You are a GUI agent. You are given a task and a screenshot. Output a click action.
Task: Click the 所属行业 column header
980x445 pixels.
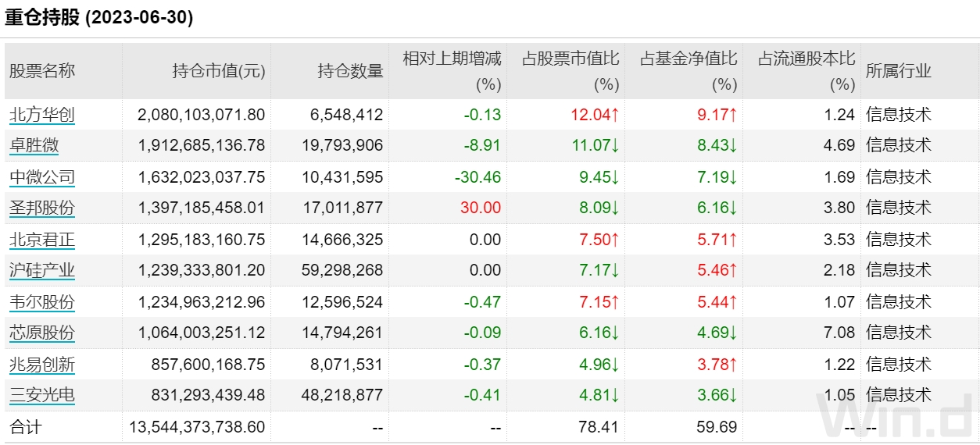899,71
